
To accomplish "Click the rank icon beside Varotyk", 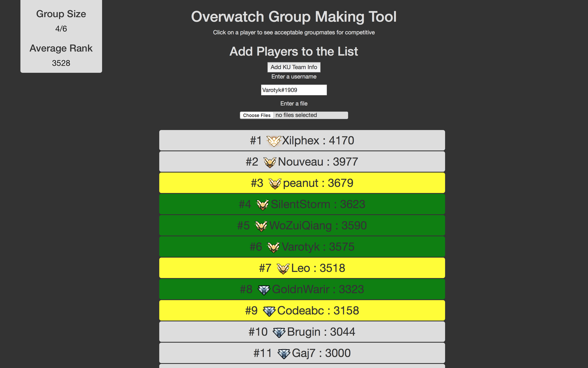I will [274, 247].
